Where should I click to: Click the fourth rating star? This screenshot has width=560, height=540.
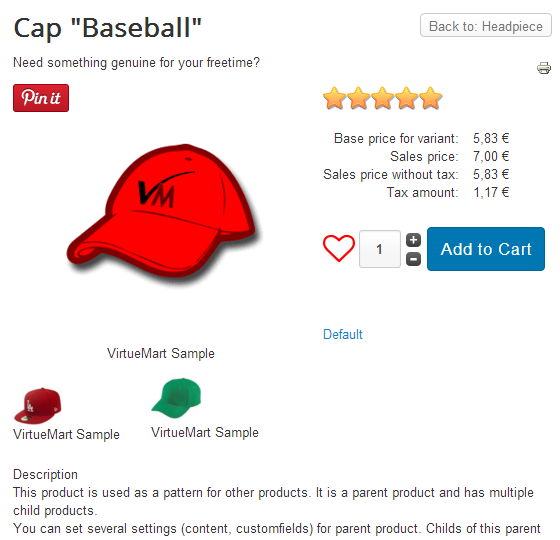coord(407,98)
